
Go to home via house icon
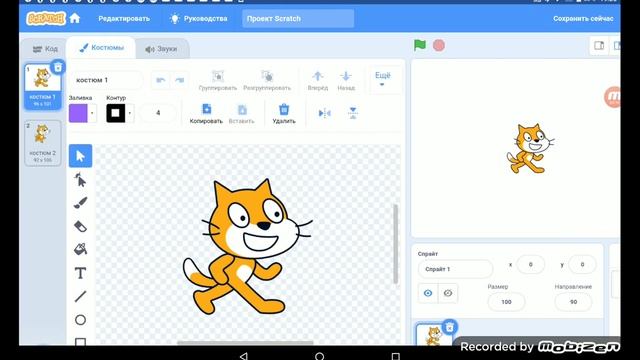coord(75,18)
